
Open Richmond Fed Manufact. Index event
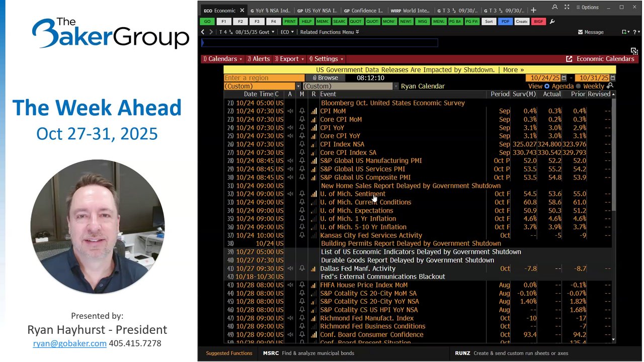[x=367, y=318]
